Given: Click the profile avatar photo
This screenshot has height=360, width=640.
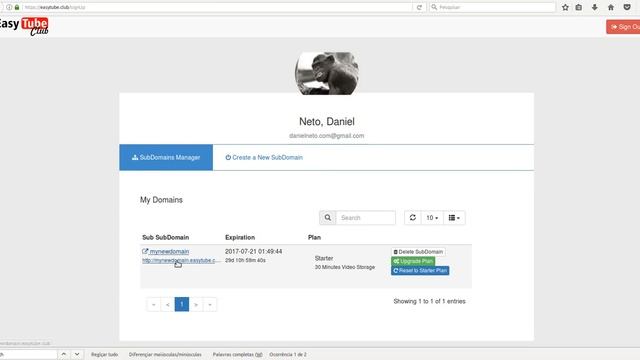Looking at the screenshot, I should point(327,73).
